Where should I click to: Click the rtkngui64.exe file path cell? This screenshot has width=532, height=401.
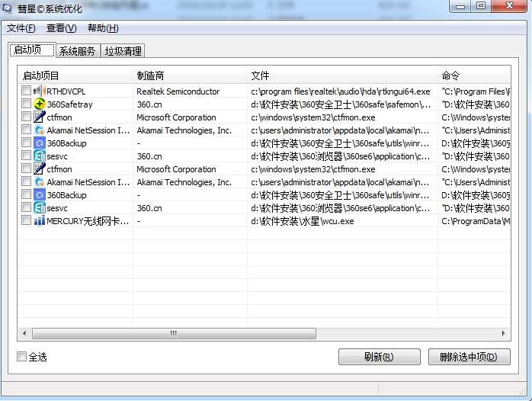pos(340,91)
